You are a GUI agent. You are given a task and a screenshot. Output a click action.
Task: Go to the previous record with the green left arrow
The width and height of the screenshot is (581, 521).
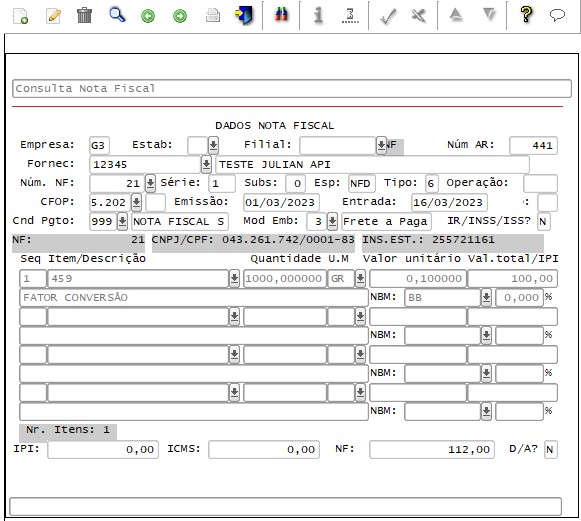(x=148, y=16)
